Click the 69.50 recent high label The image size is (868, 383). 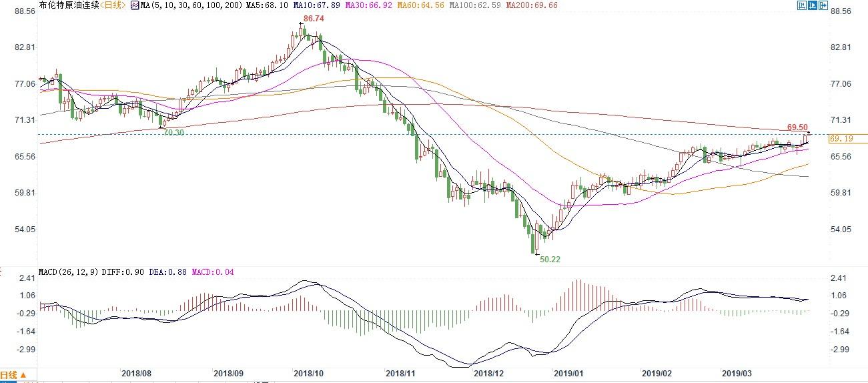797,127
